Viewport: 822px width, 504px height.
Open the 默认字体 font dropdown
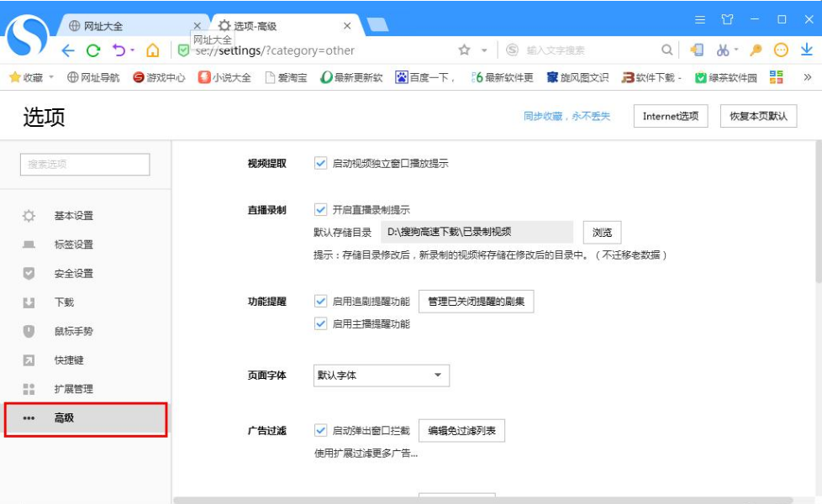click(x=381, y=375)
